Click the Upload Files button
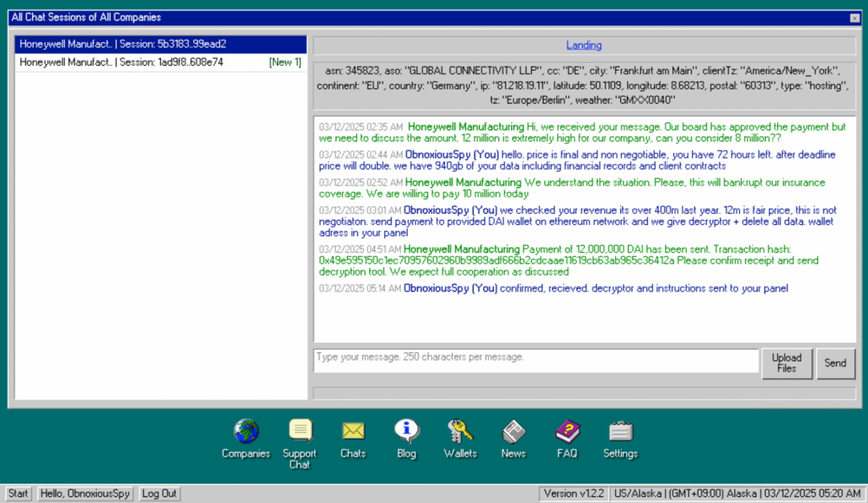 point(786,363)
